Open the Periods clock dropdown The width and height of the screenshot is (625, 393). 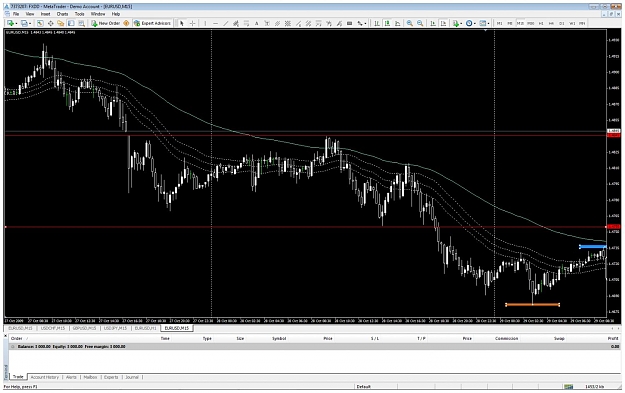pos(475,23)
